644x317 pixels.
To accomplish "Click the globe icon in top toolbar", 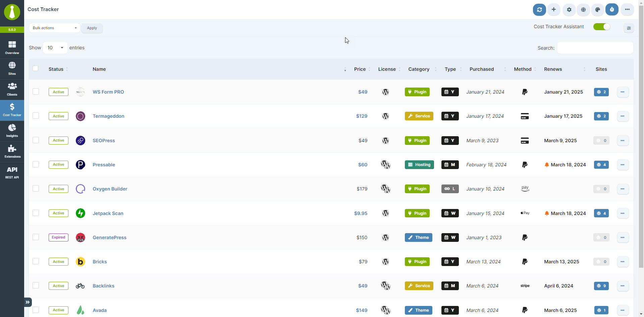I will click(584, 10).
